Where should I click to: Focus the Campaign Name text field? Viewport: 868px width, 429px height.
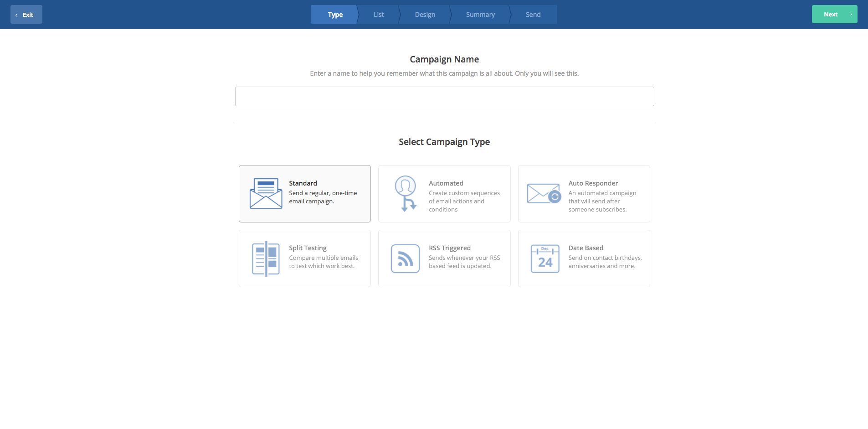(444, 96)
